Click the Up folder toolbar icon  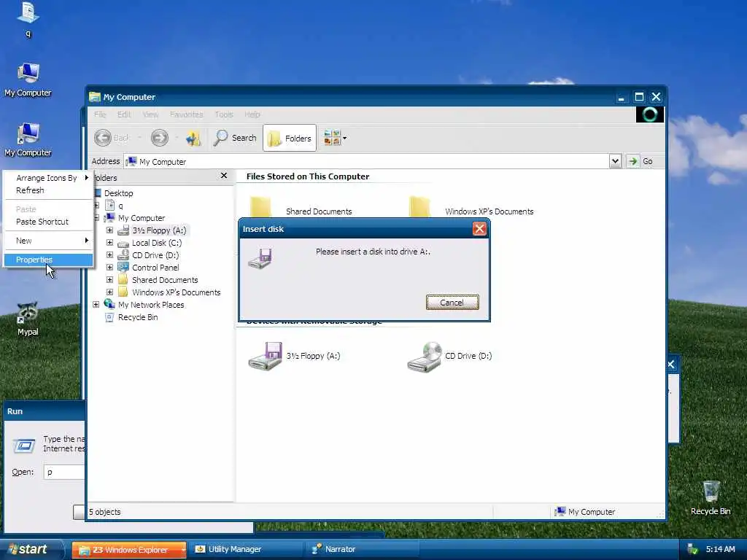click(x=193, y=138)
